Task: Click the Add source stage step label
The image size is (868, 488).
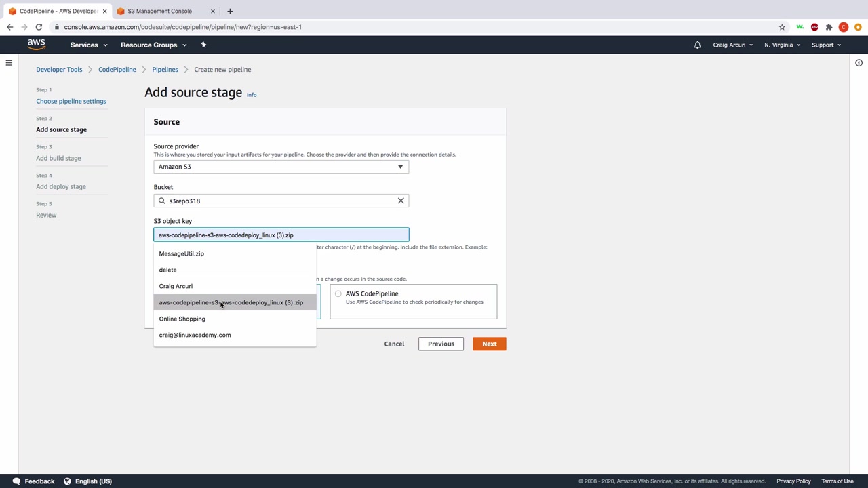Action: 61,130
